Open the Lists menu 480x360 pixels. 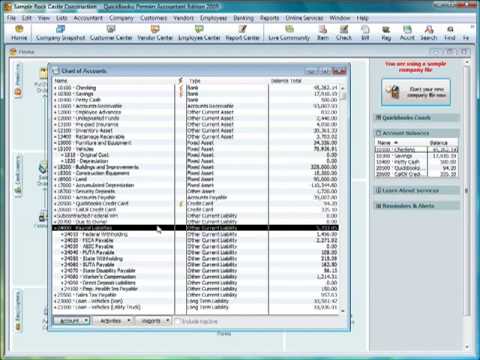[62, 18]
